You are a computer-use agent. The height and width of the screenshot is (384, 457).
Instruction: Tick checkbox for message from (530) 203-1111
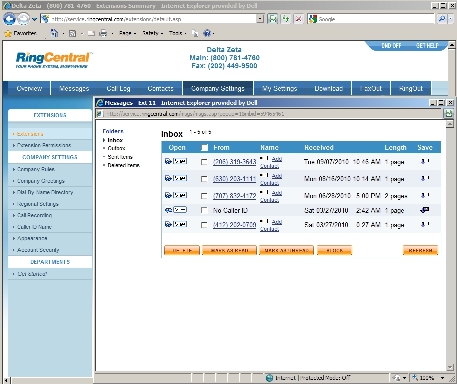pos(204,179)
